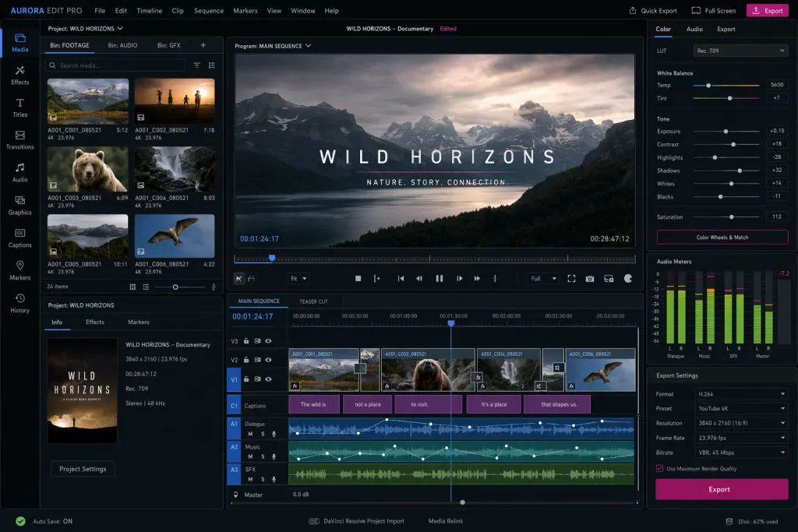Switch to Bin: AUDIO tab

tap(122, 45)
